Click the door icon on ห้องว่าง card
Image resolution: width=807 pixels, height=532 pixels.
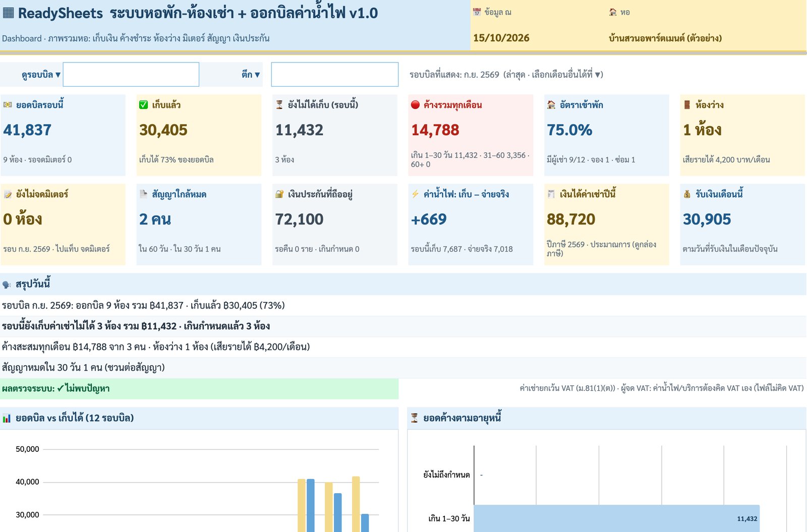click(x=687, y=105)
